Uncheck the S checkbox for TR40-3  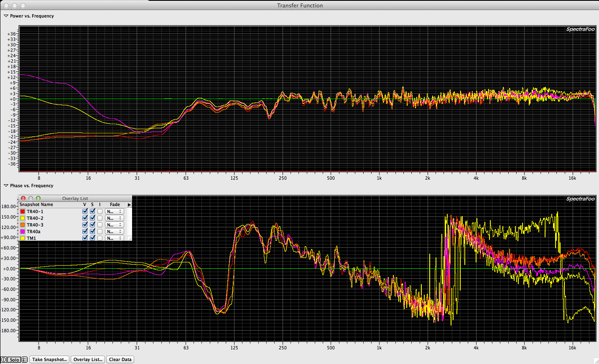pos(92,225)
